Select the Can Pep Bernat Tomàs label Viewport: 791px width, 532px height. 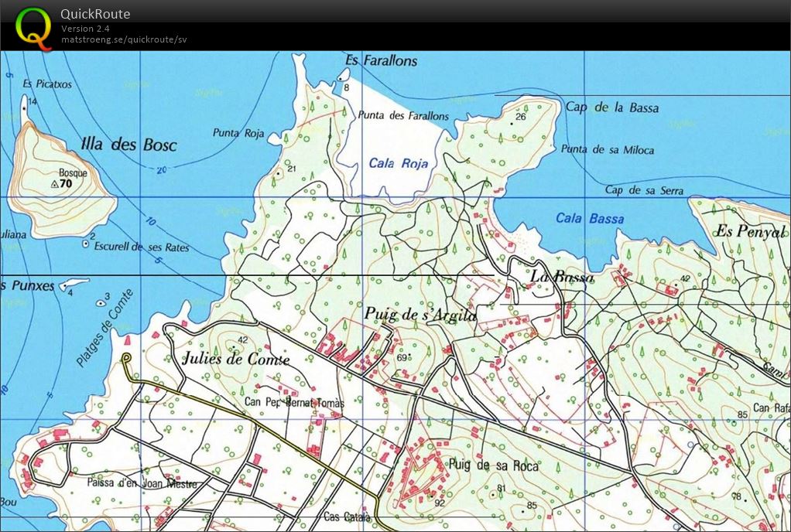[x=294, y=403]
